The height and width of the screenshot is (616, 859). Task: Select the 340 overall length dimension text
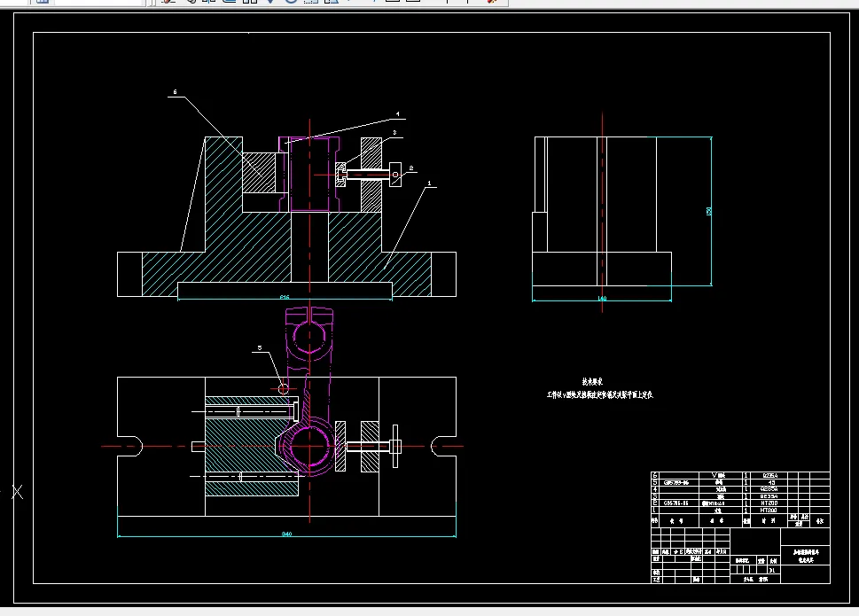(286, 534)
